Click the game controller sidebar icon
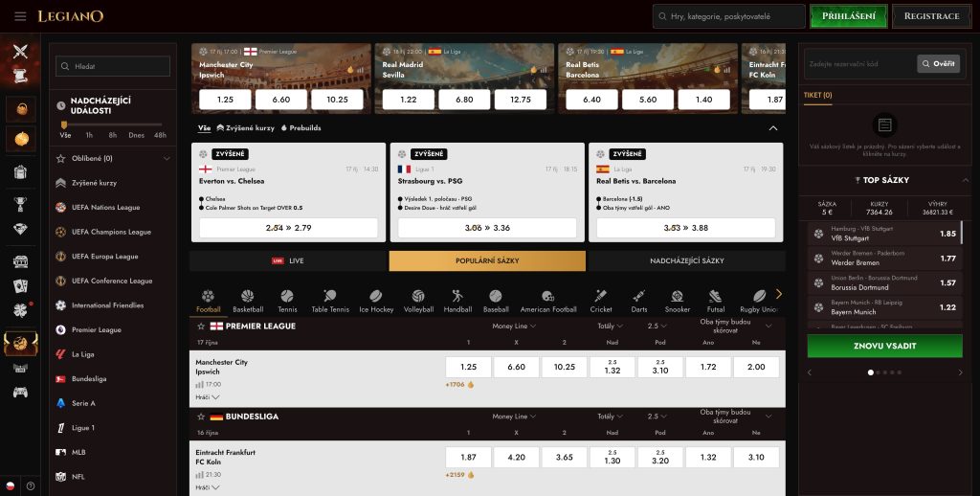Image resolution: width=980 pixels, height=496 pixels. 21,393
